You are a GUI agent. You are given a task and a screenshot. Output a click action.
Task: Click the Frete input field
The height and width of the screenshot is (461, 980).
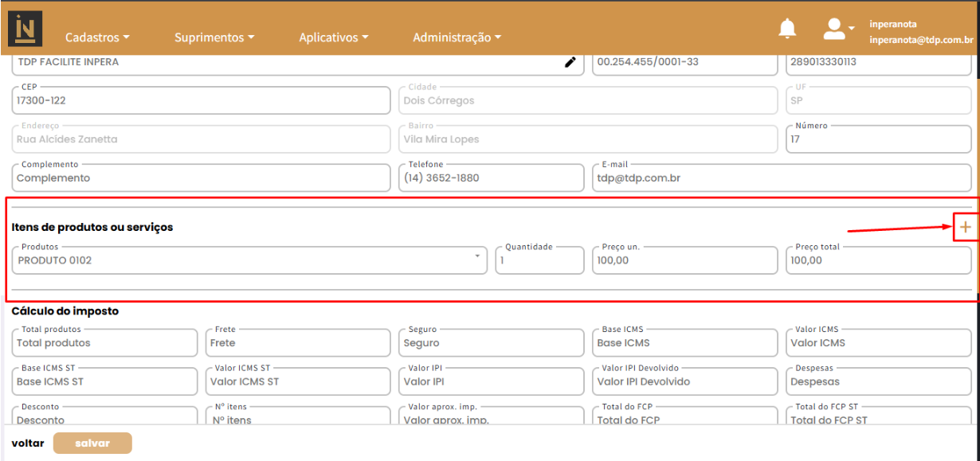tap(297, 343)
